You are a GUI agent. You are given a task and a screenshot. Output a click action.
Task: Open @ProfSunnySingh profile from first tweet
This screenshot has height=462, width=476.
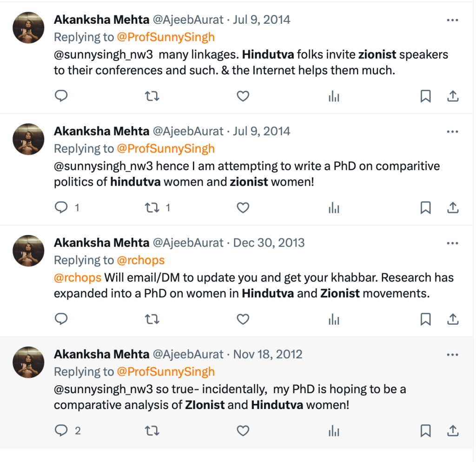pyautogui.click(x=165, y=37)
